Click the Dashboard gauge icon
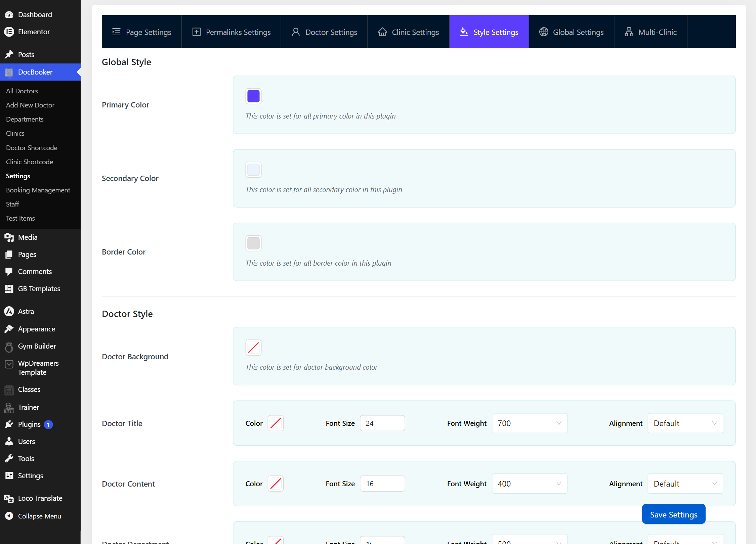This screenshot has width=756, height=544. coord(9,14)
